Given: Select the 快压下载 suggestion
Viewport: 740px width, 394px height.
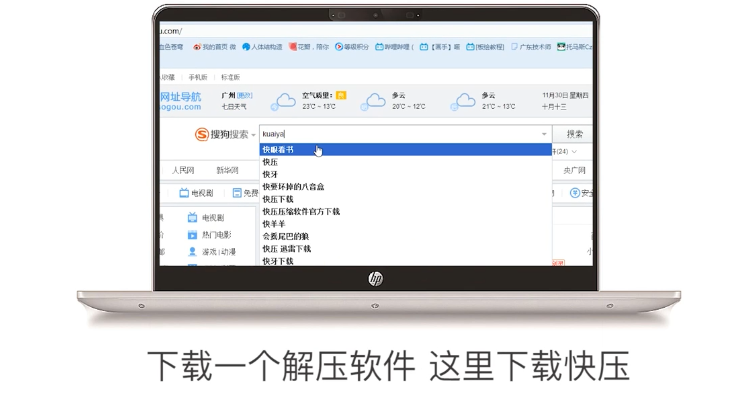Looking at the screenshot, I should [405, 199].
